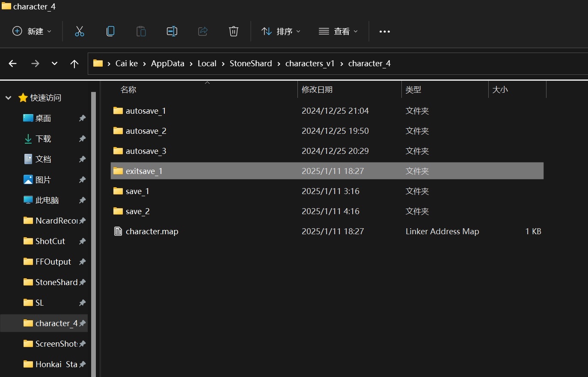The height and width of the screenshot is (377, 588).
Task: Select the character.map file
Action: pyautogui.click(x=152, y=232)
